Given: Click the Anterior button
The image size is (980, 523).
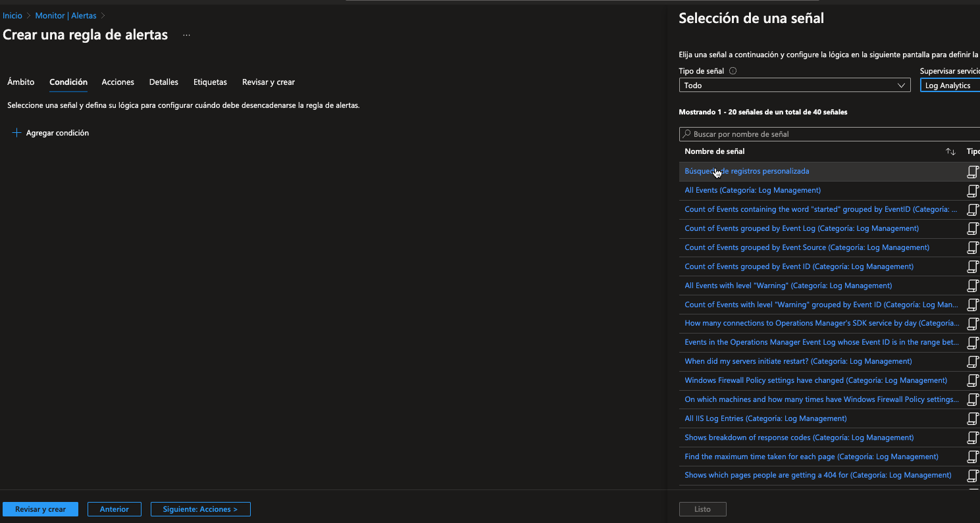Looking at the screenshot, I should click(114, 509).
